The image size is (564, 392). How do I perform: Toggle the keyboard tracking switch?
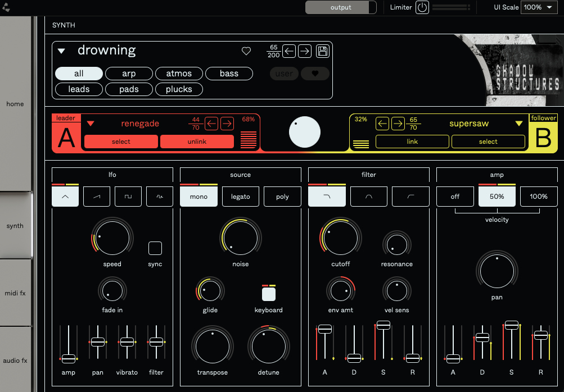coord(269,294)
